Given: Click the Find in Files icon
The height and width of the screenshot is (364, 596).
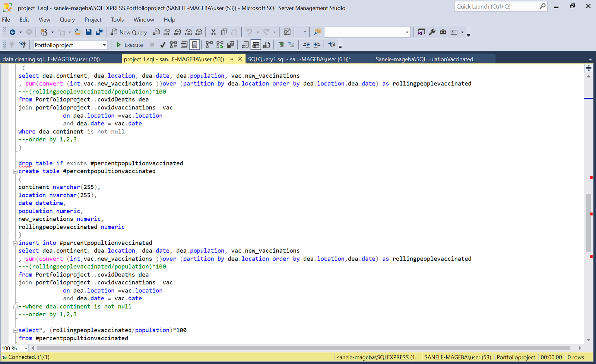Looking at the screenshot, I should pos(317,32).
